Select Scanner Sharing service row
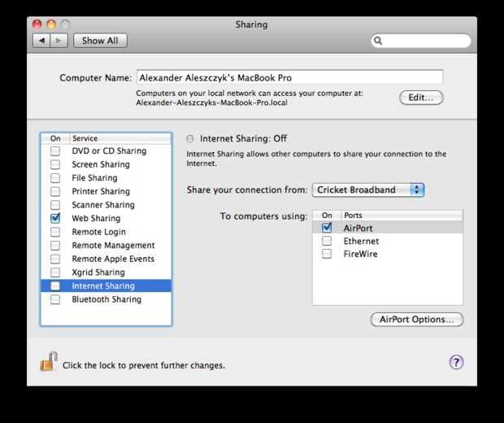Image resolution: width=504 pixels, height=423 pixels. pyautogui.click(x=106, y=205)
